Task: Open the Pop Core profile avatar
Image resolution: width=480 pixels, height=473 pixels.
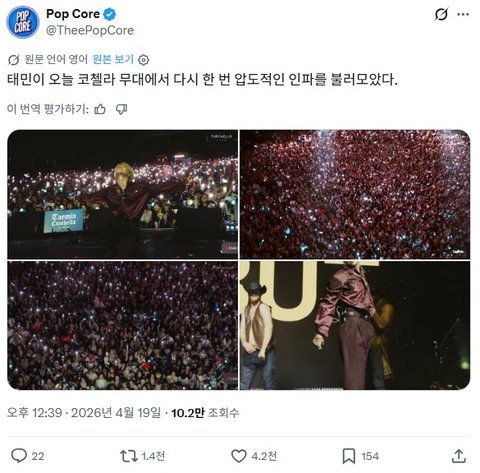Action: point(23,22)
